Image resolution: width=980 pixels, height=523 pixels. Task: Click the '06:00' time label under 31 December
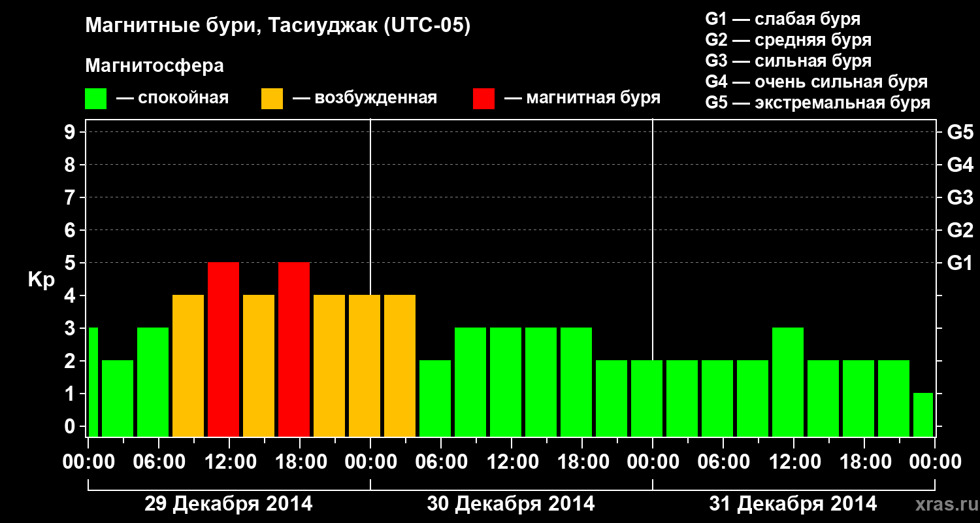pos(723,462)
